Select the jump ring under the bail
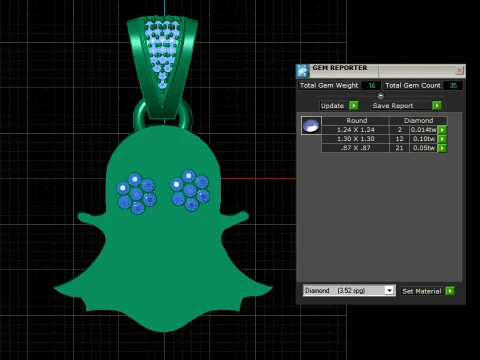This screenshot has height=360, width=480. (140, 117)
